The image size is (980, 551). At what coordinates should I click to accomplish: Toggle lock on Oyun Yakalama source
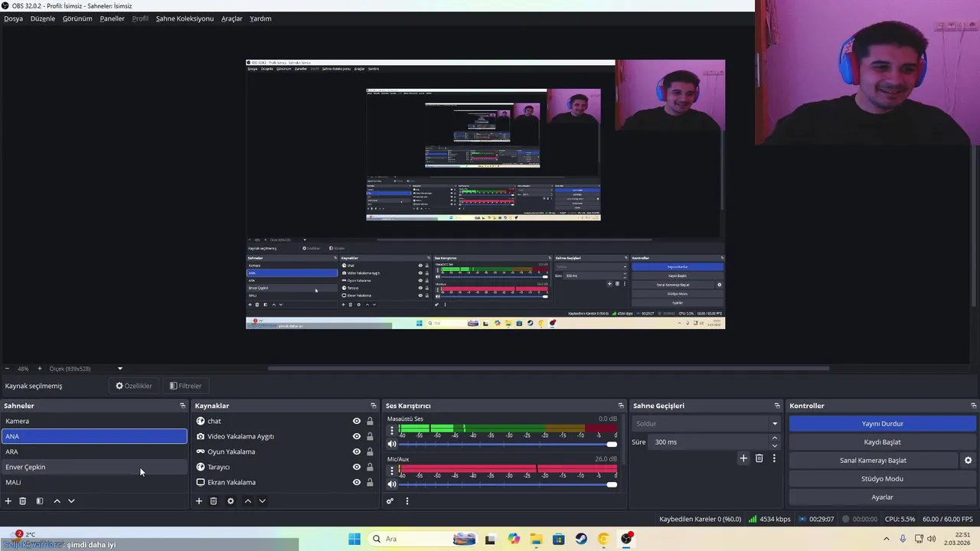click(370, 452)
